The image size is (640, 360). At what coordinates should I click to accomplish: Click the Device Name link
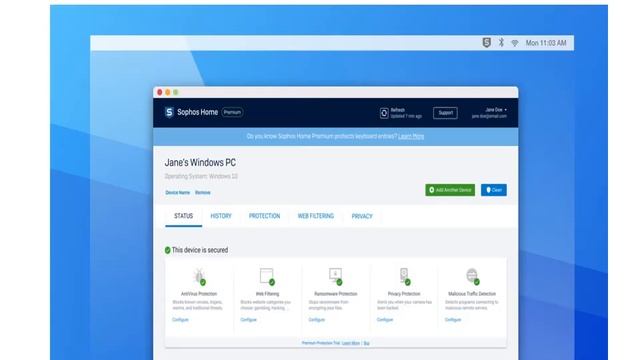(178, 193)
